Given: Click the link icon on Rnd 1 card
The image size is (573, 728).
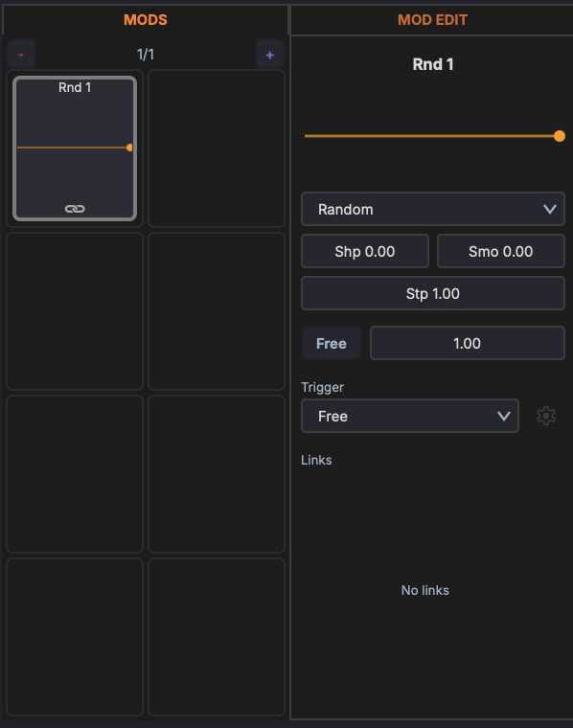Looking at the screenshot, I should [x=75, y=209].
